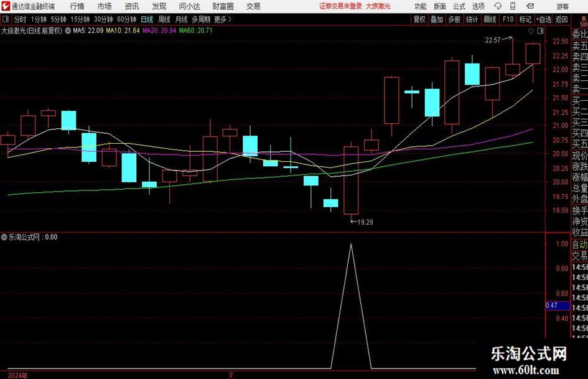Image resolution: width=588 pixels, height=379 pixels.
Task: Toggle the right panel layout icon
Action: pos(540,30)
